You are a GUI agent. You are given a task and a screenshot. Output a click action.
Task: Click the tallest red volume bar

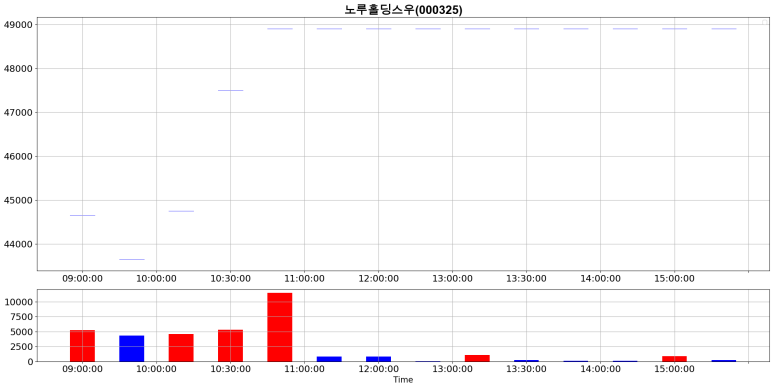point(280,327)
